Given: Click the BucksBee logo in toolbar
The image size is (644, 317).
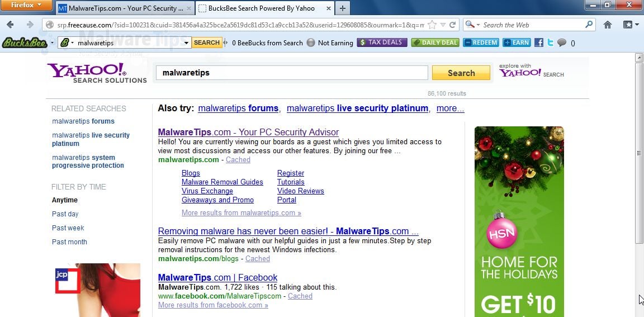Looking at the screenshot, I should (x=24, y=42).
